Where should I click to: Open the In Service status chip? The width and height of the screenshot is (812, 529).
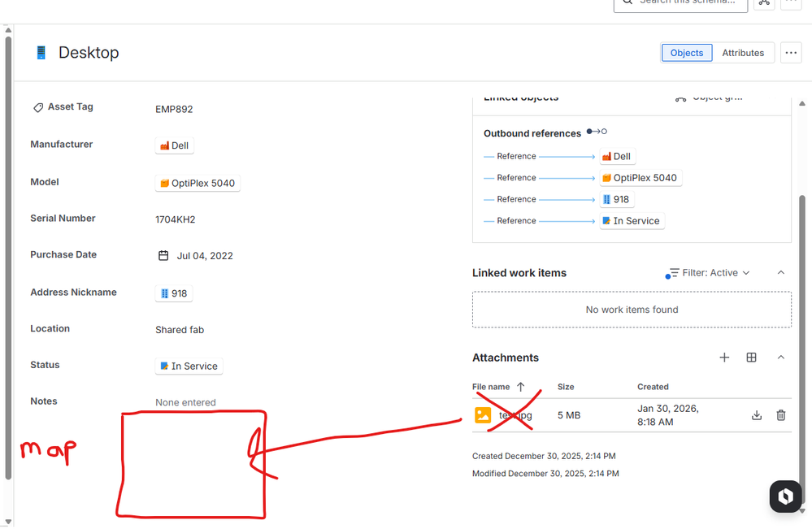[x=189, y=366]
